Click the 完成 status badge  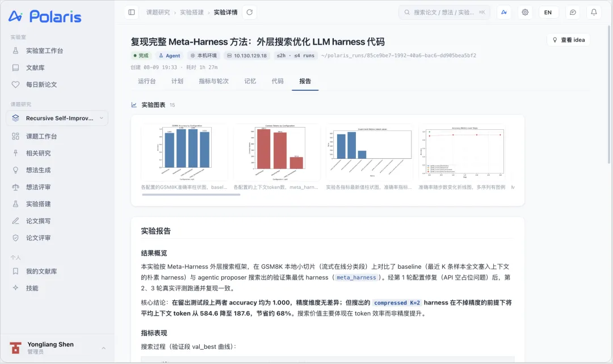(x=141, y=56)
